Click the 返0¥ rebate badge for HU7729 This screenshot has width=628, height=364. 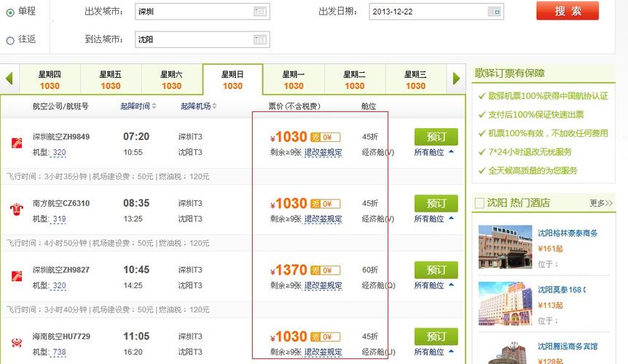(x=326, y=337)
